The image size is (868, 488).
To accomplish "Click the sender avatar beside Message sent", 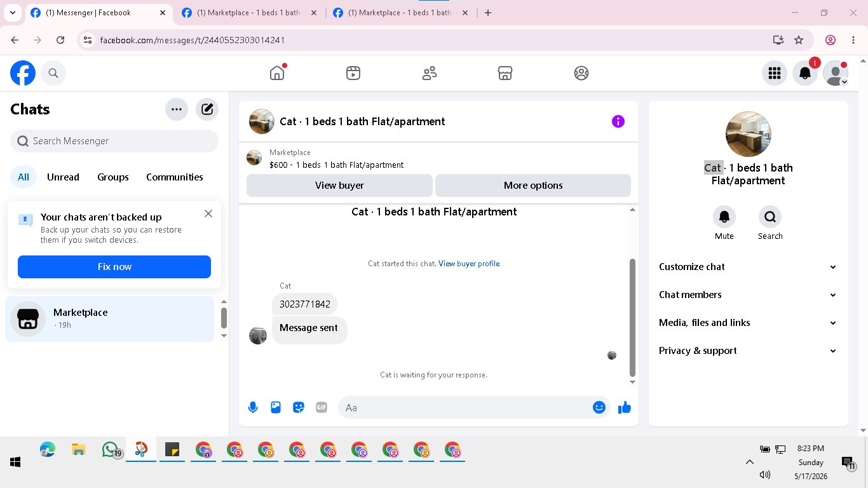I will pyautogui.click(x=258, y=335).
